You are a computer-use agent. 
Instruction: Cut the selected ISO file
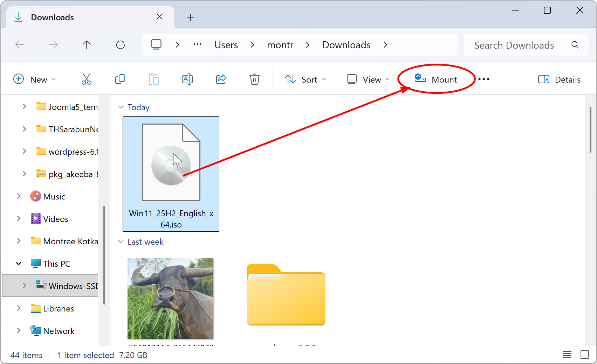pyautogui.click(x=86, y=79)
